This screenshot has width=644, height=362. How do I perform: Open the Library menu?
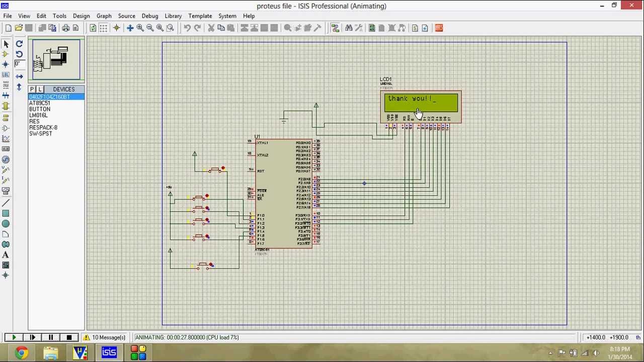pos(173,16)
